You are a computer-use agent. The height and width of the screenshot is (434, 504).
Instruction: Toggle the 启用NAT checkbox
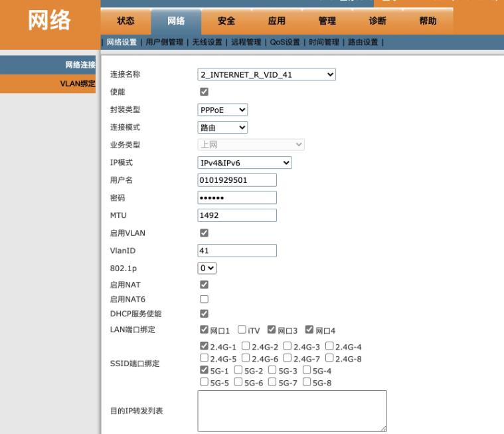pos(204,284)
